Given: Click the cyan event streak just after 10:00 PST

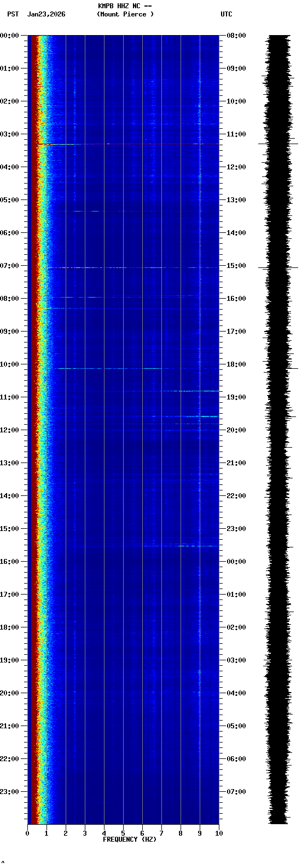Looking at the screenshot, I should (109, 369).
